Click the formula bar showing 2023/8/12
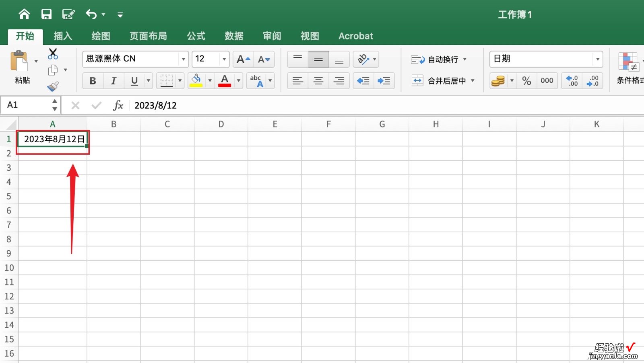This screenshot has height=363, width=644. (386, 106)
